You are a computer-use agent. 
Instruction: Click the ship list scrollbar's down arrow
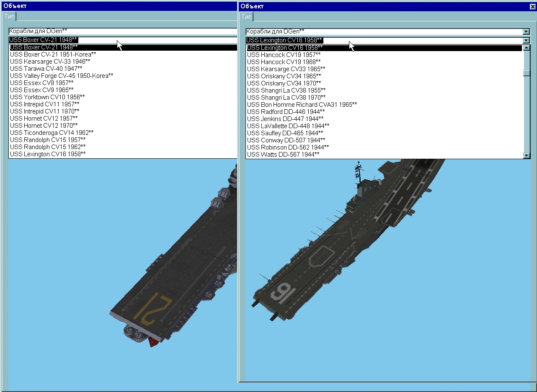(x=527, y=155)
